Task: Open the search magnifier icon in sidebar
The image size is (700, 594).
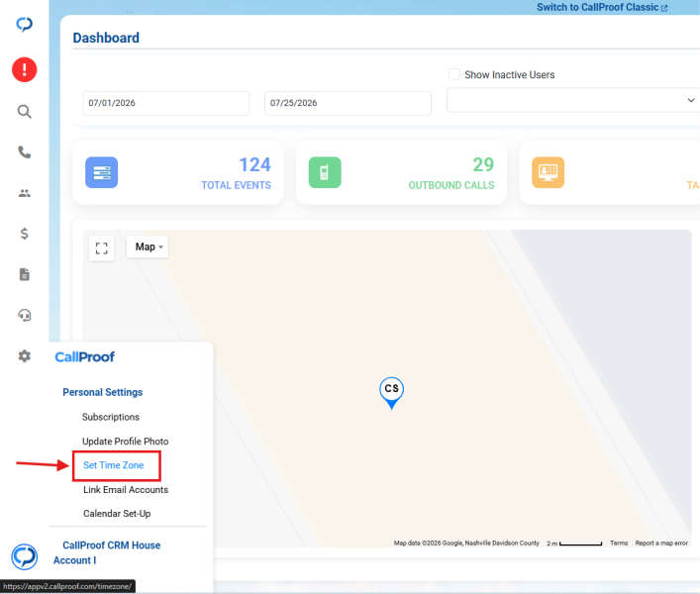Action: [x=24, y=112]
